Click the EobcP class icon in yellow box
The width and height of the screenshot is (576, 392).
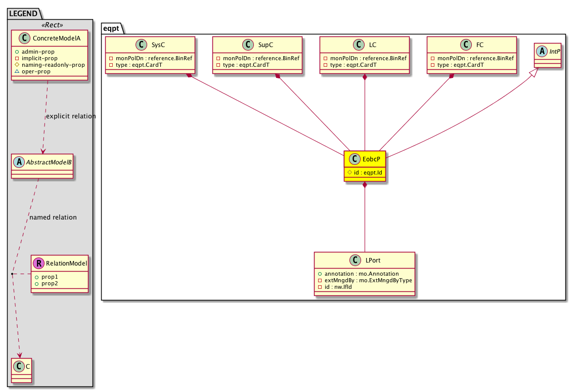pos(355,158)
